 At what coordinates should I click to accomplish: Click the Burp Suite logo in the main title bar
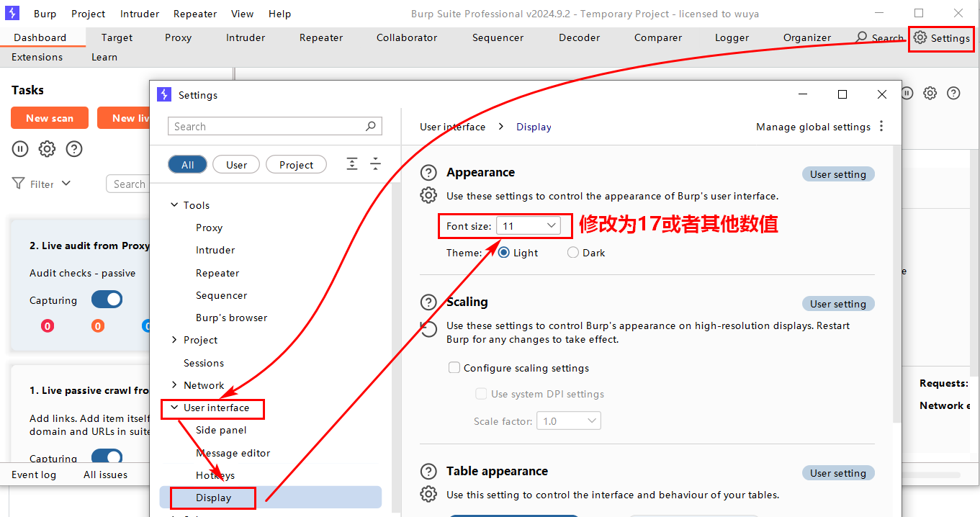pyautogui.click(x=12, y=13)
